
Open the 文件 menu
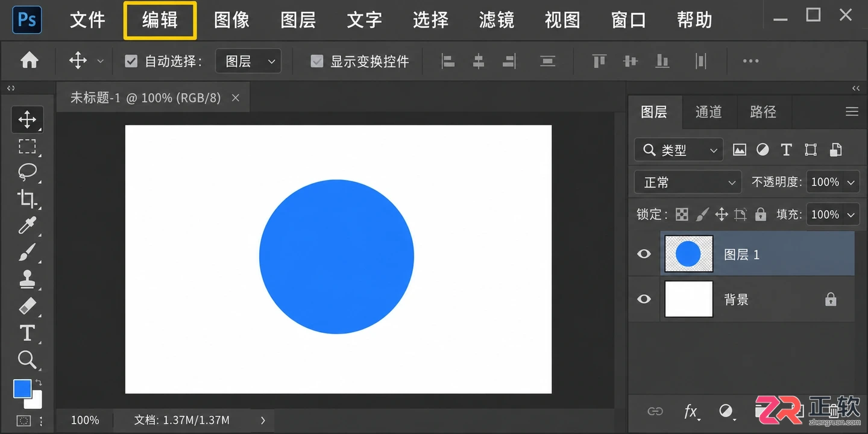[x=88, y=20]
